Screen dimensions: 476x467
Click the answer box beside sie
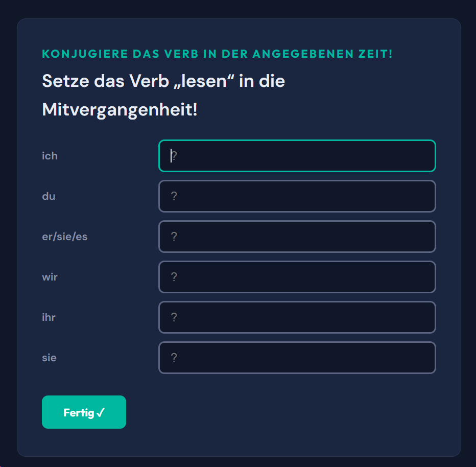click(x=297, y=358)
